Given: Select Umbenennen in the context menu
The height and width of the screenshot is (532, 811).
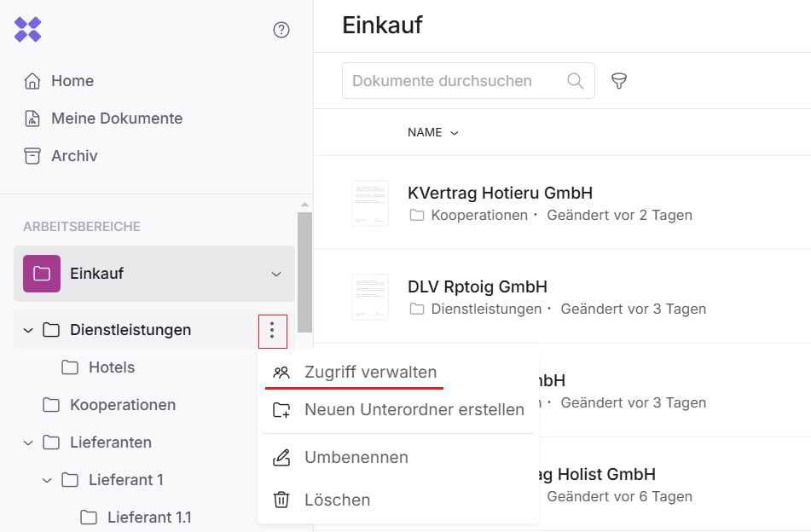Looking at the screenshot, I should coord(356,458).
